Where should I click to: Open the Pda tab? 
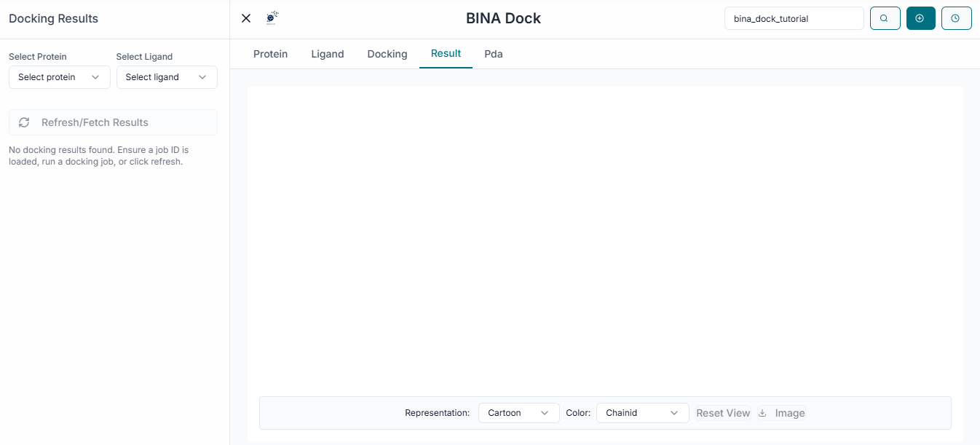(494, 54)
